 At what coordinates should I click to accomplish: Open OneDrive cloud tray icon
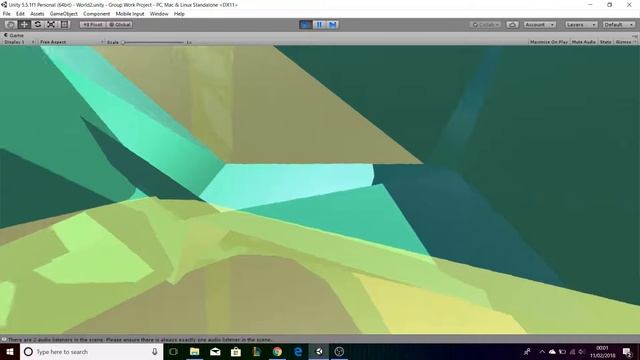pyautogui.click(x=552, y=351)
